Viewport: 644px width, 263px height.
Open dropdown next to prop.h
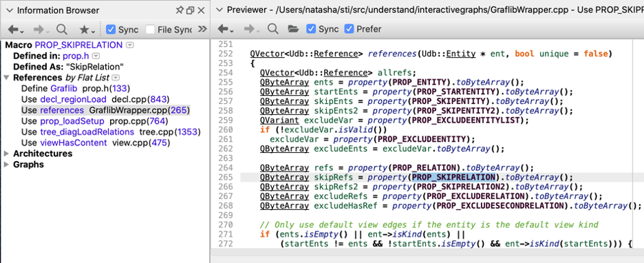[x=96, y=56]
